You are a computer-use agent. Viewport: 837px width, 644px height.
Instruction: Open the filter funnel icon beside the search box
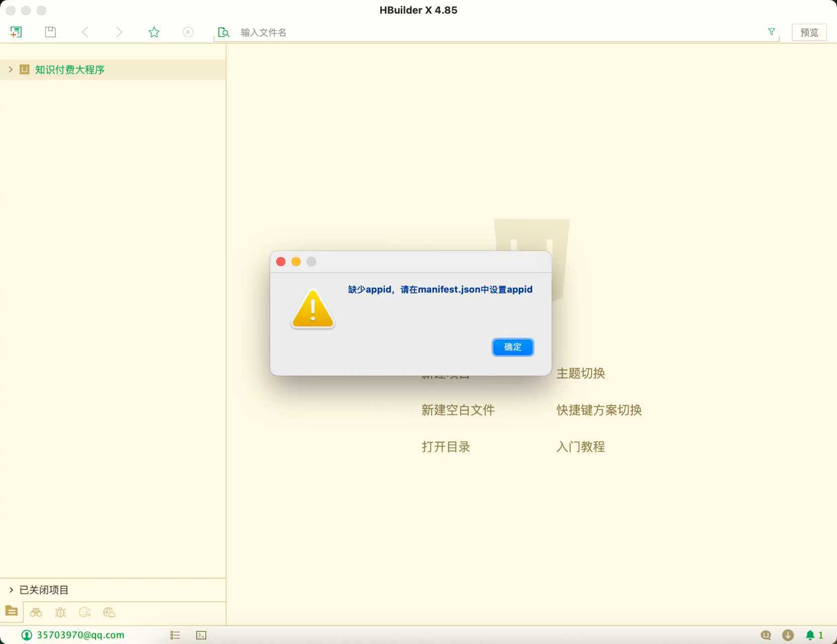pyautogui.click(x=771, y=32)
